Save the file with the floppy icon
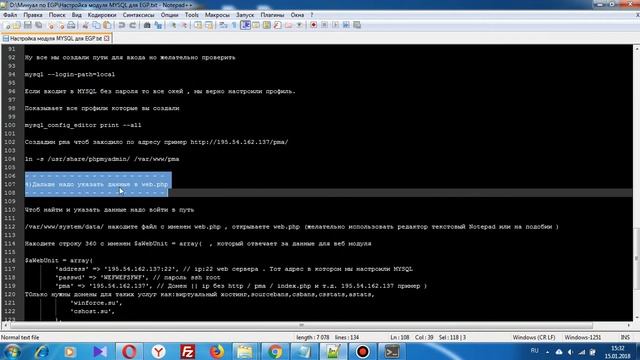This screenshot has height=360, width=640. click(x=28, y=25)
